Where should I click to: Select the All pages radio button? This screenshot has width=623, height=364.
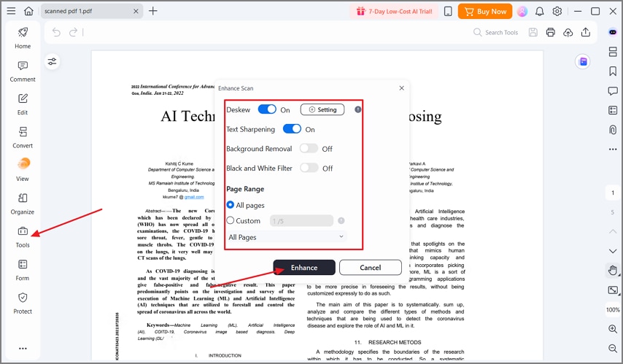tap(230, 205)
